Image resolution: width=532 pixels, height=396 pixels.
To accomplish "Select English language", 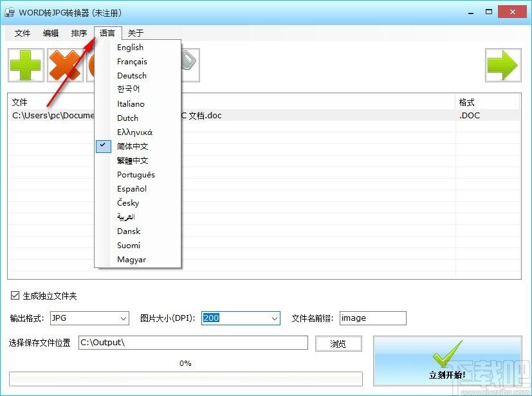I will click(138, 47).
